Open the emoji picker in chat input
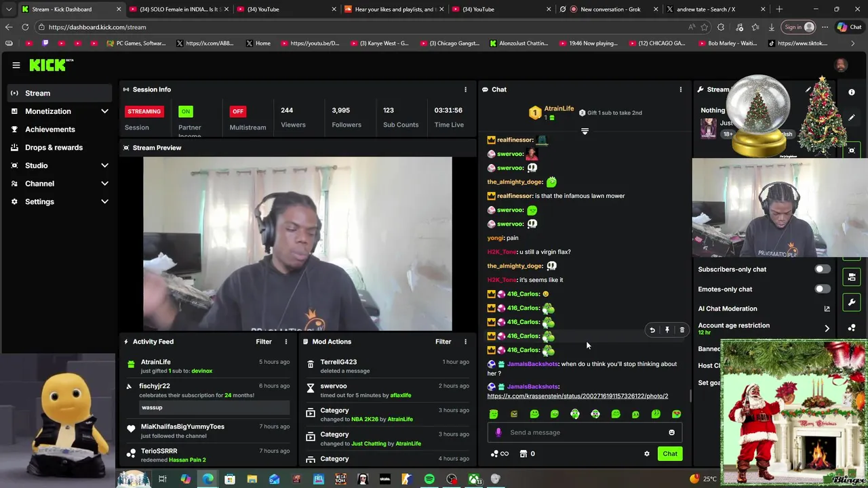Viewport: 868px width, 488px height. pos(671,432)
